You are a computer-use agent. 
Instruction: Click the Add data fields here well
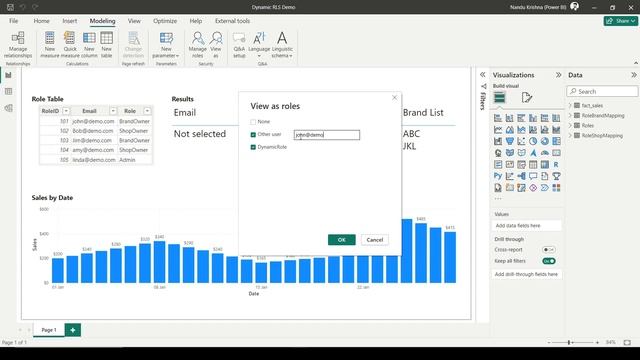click(x=527, y=225)
